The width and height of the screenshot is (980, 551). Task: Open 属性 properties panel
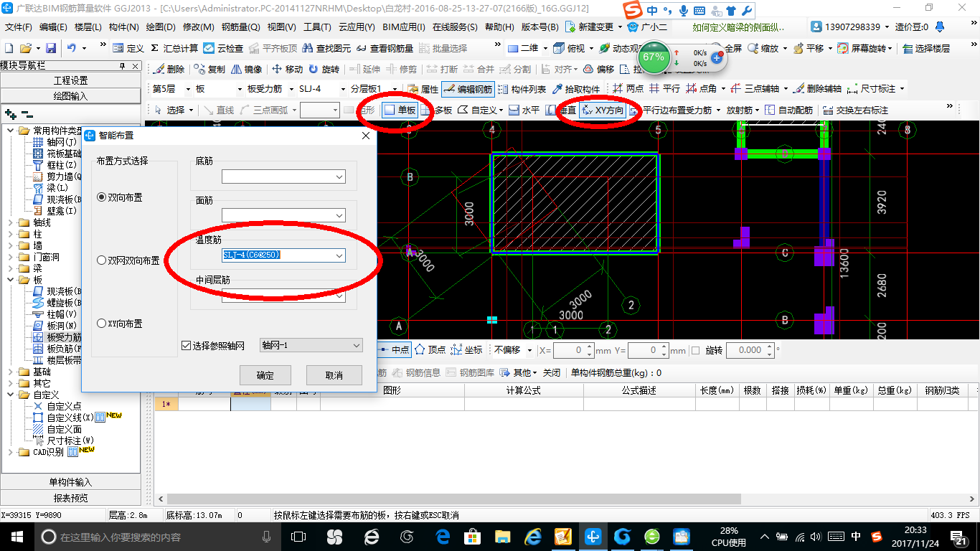(x=423, y=90)
